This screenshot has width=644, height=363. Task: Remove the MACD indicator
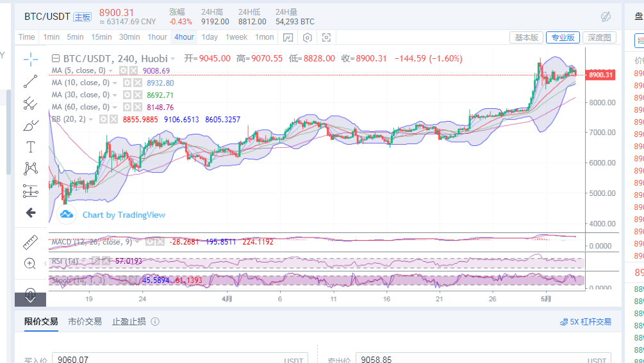coord(160,242)
